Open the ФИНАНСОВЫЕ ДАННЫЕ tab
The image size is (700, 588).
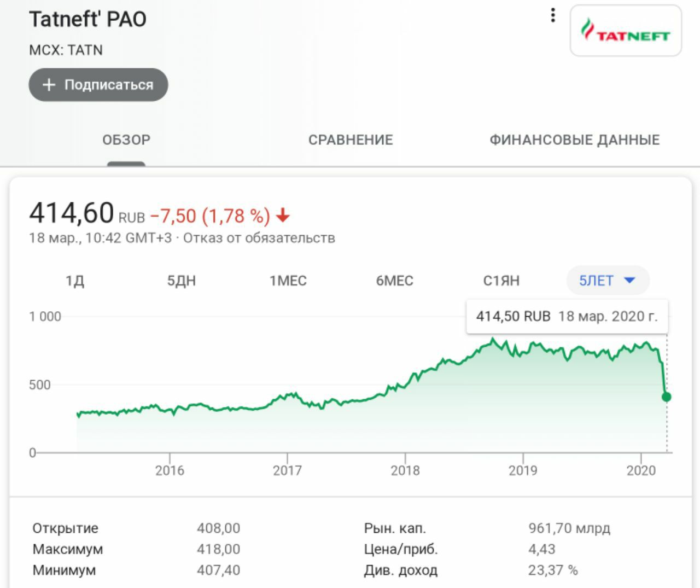(x=575, y=140)
